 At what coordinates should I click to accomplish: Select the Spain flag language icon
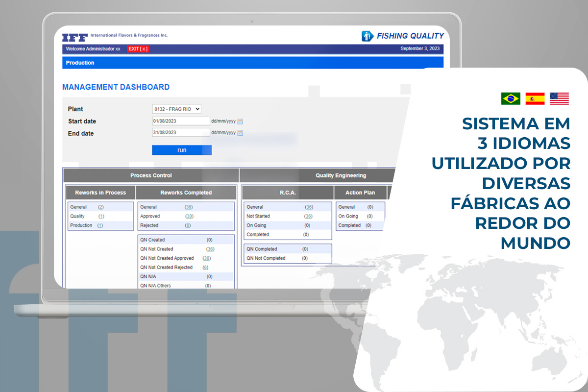pos(535,98)
